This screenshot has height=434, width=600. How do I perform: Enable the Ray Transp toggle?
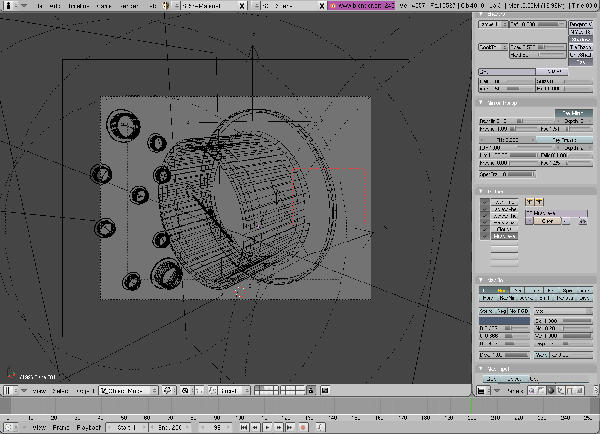[564, 140]
